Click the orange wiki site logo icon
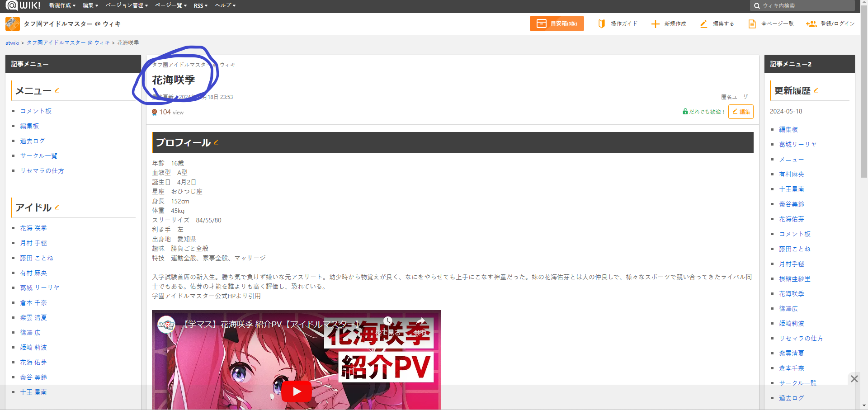Viewport: 868px width, 410px height. pos(13,24)
